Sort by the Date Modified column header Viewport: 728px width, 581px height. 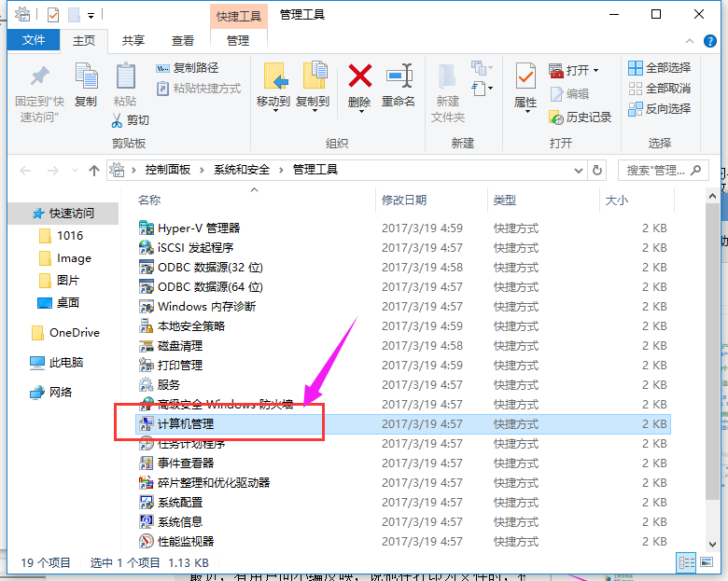[404, 200]
